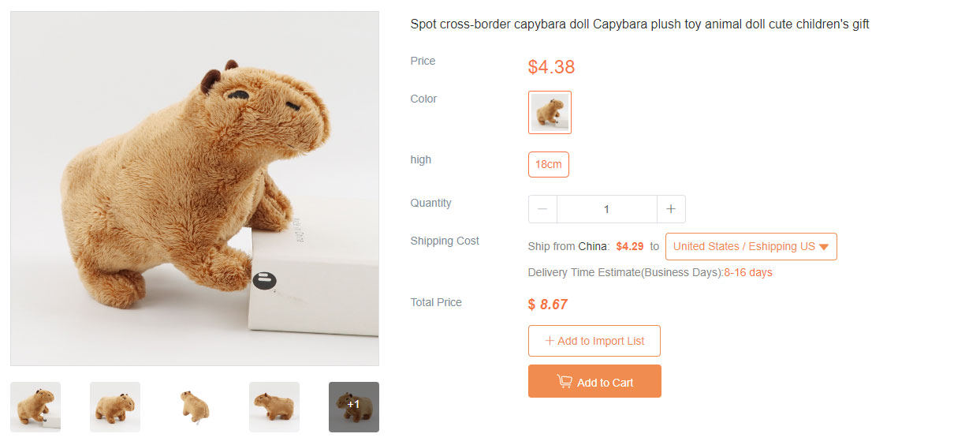Select the capybara color swatch
980x445 pixels.
pos(550,113)
